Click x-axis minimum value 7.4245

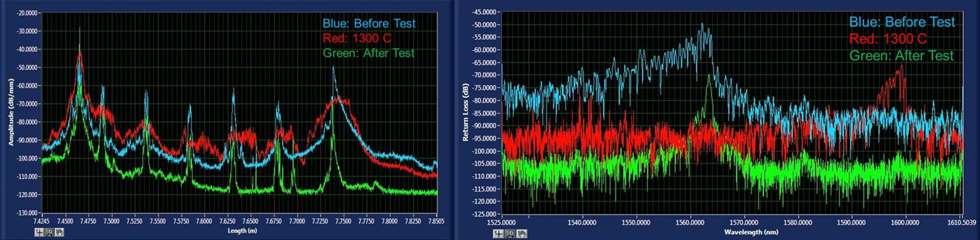click(41, 221)
